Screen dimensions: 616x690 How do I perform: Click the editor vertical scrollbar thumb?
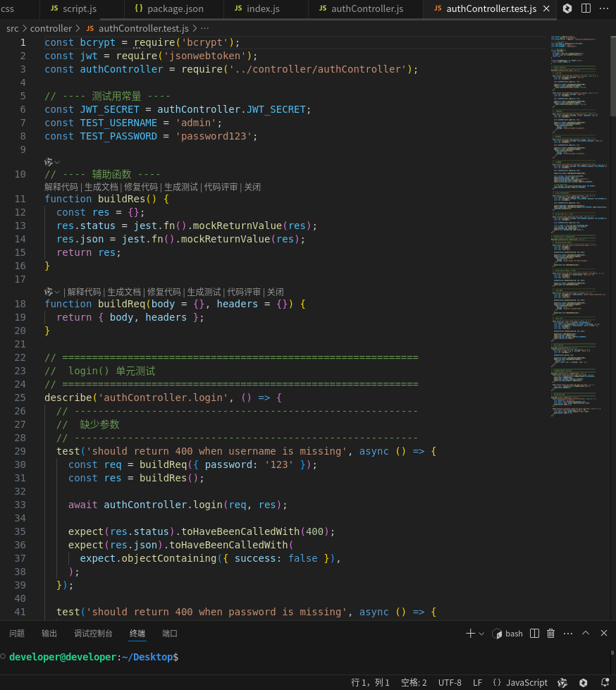pos(613,75)
